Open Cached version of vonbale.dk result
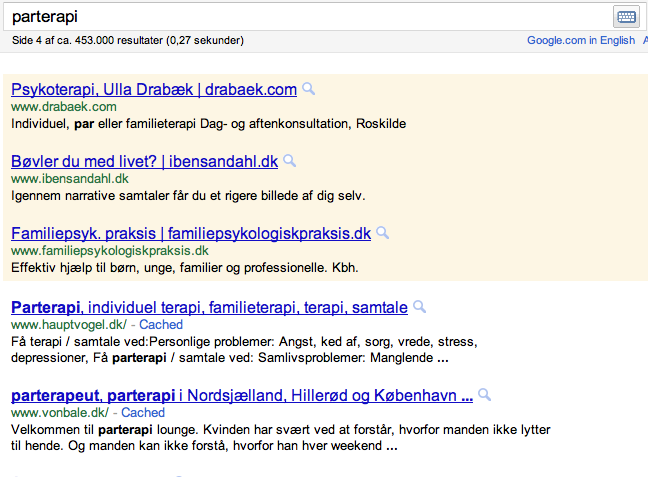 click(x=143, y=412)
